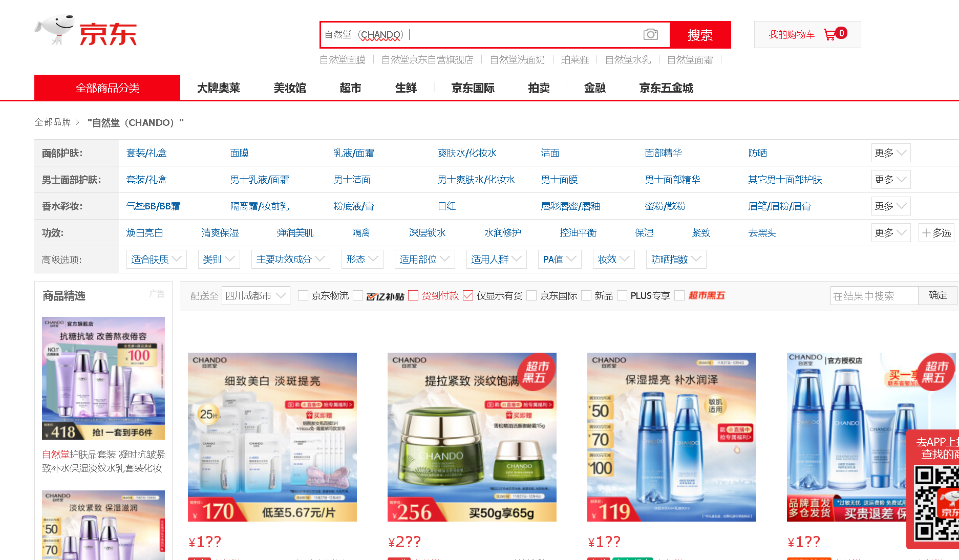
Task: Uncheck 仅显示有货 checkbox
Action: pyautogui.click(x=468, y=295)
